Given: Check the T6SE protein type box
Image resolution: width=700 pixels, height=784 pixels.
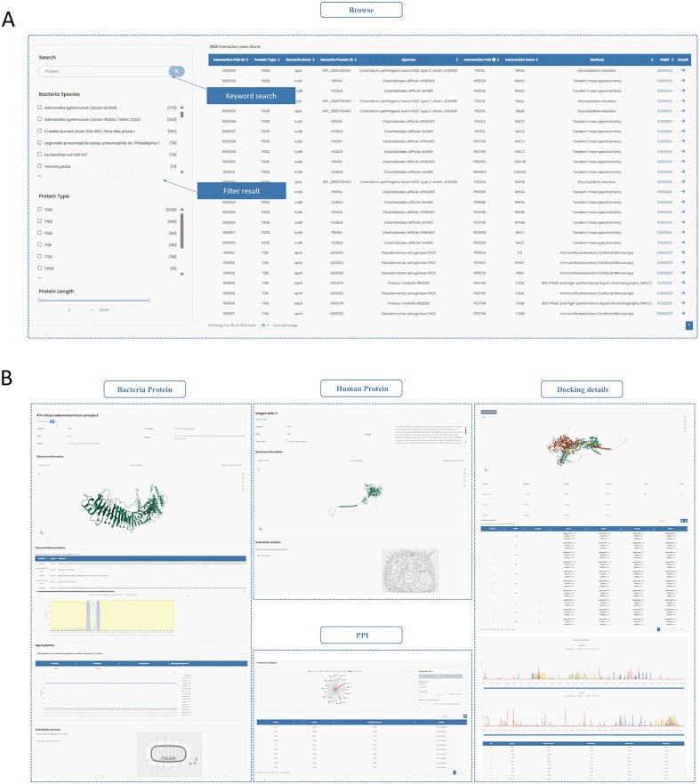Looking at the screenshot, I should click(x=39, y=233).
